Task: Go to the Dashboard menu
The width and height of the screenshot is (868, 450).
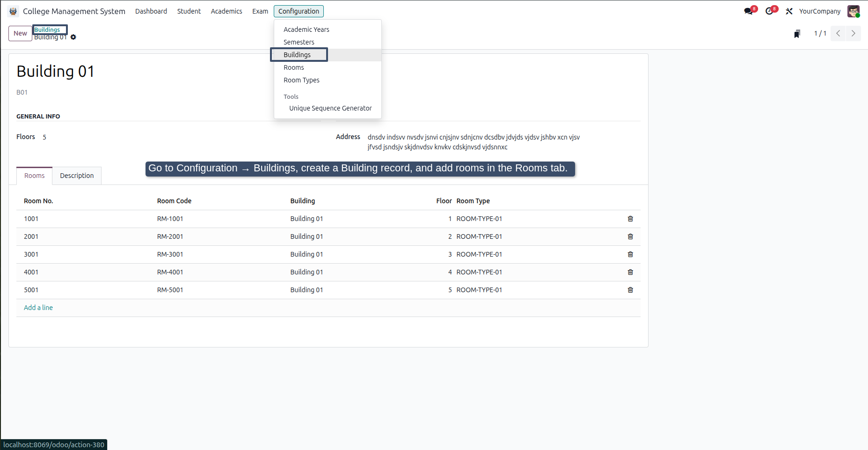Action: [151, 11]
